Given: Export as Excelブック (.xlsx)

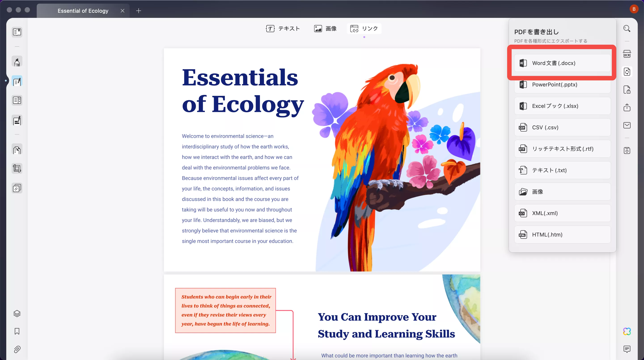Looking at the screenshot, I should point(562,106).
